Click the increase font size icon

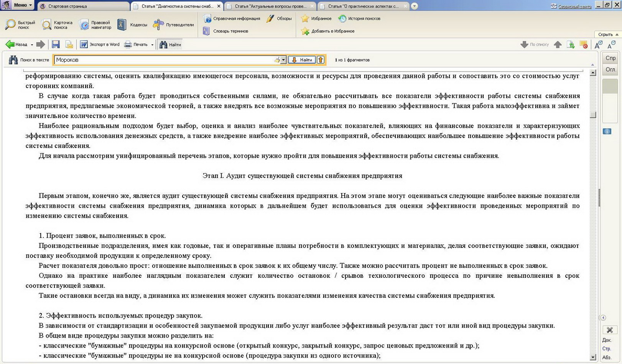tap(598, 45)
